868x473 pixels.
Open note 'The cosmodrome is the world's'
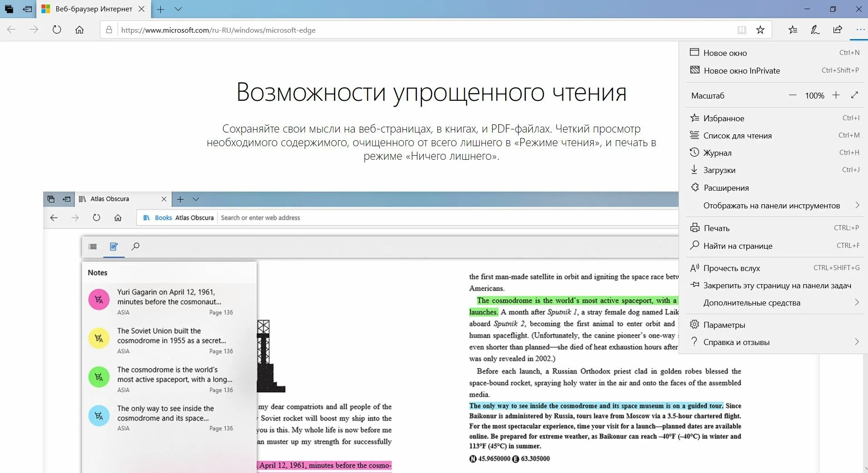(169, 379)
